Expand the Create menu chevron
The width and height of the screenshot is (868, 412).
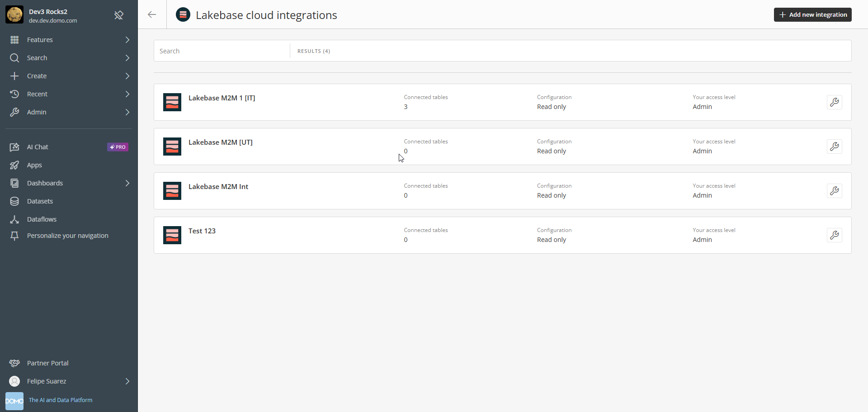pyautogui.click(x=127, y=76)
